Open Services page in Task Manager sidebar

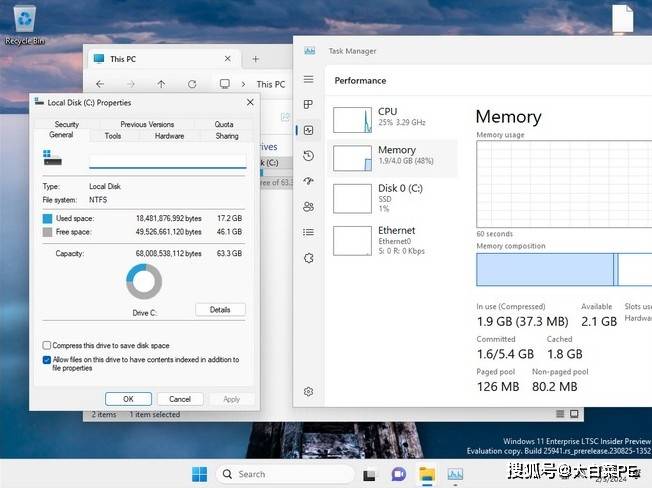pyautogui.click(x=309, y=258)
